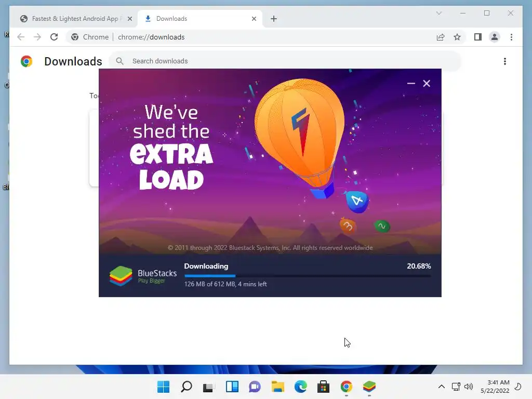Go forward in Chrome

[37, 37]
